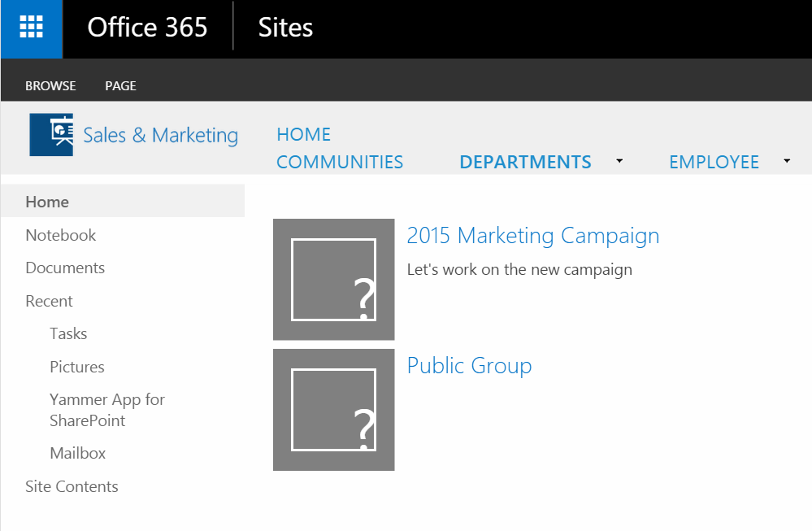Click the DEPARTMENTS navigation menu item
The width and height of the screenshot is (812, 531).
point(525,162)
